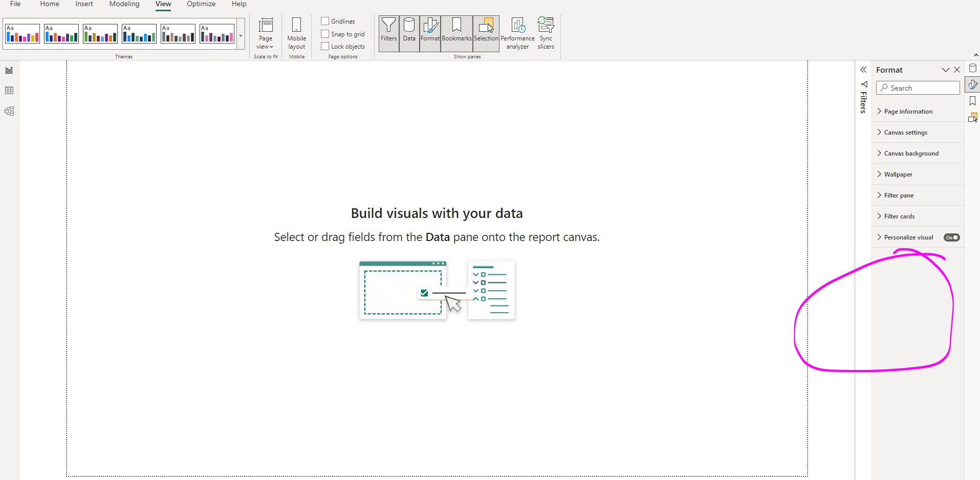Switch to the Insert ribbon tab
This screenshot has height=480, width=980.
[84, 4]
